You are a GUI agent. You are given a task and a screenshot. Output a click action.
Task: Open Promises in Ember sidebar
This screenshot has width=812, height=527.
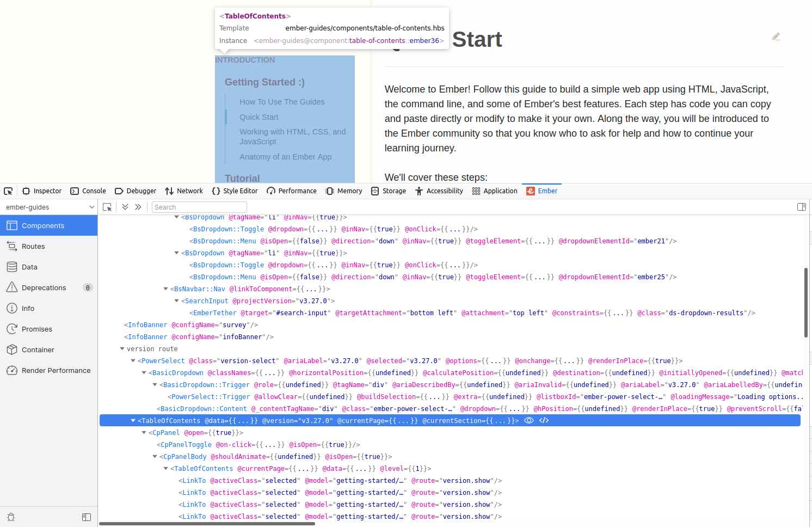click(49, 329)
